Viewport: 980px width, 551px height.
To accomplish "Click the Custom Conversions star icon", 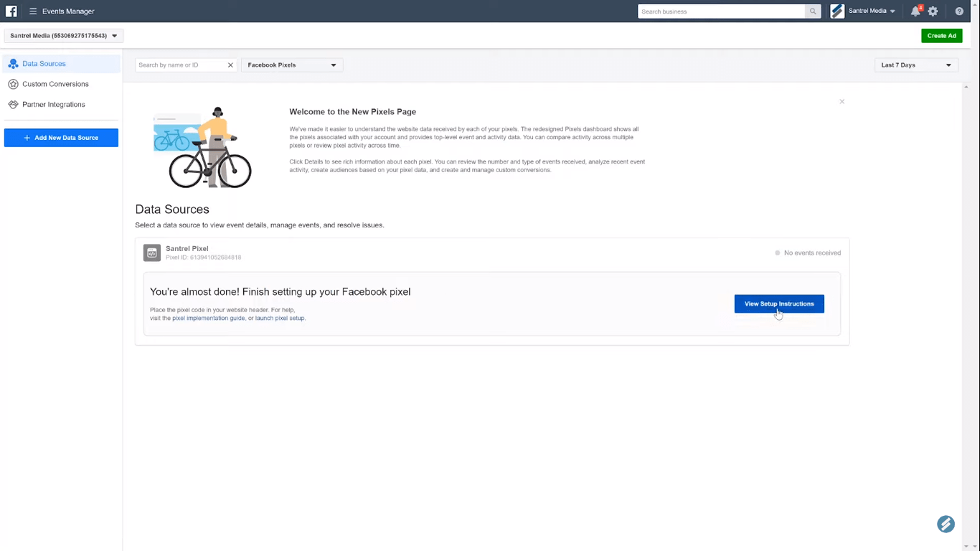I will 13,84.
